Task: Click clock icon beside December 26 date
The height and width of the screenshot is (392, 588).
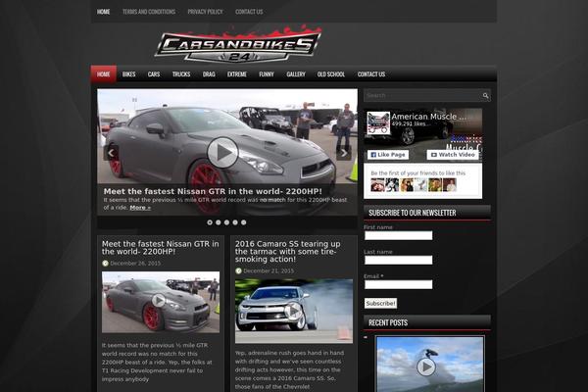Action: point(105,264)
